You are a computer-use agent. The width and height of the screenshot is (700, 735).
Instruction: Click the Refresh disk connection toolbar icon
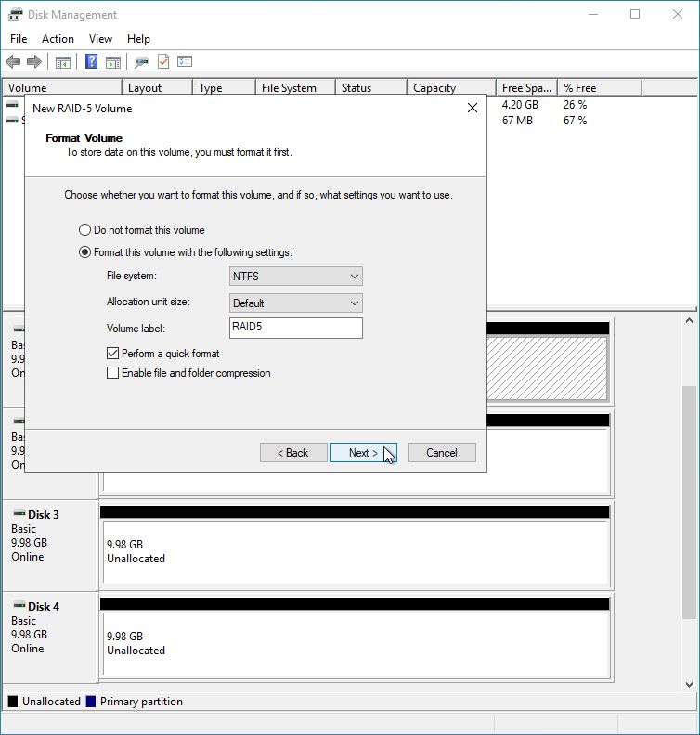click(141, 62)
